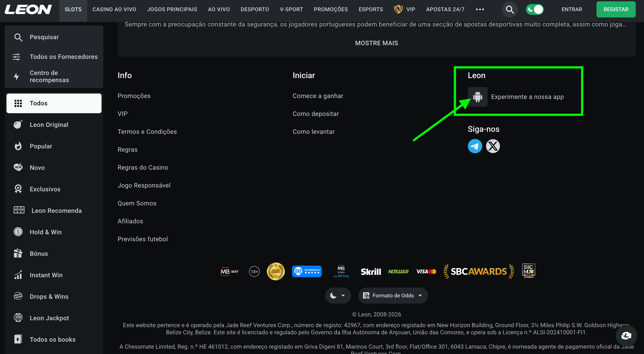This screenshot has width=644, height=354.
Task: Open Leon Recomenda slot-reel category
Action: (54, 210)
